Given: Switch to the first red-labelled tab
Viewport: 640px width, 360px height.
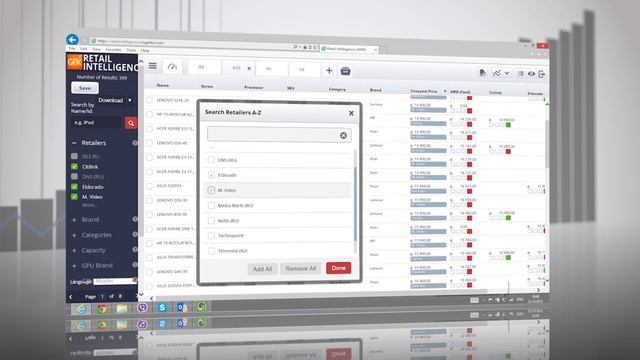Looking at the screenshot, I should click(204, 67).
